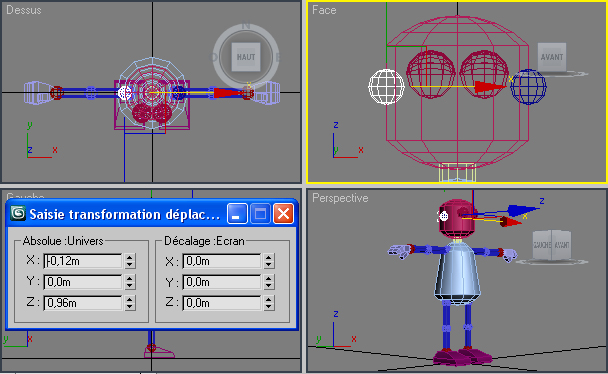Click the ViewCube in the Perspective viewport
The image size is (608, 374).
click(552, 245)
